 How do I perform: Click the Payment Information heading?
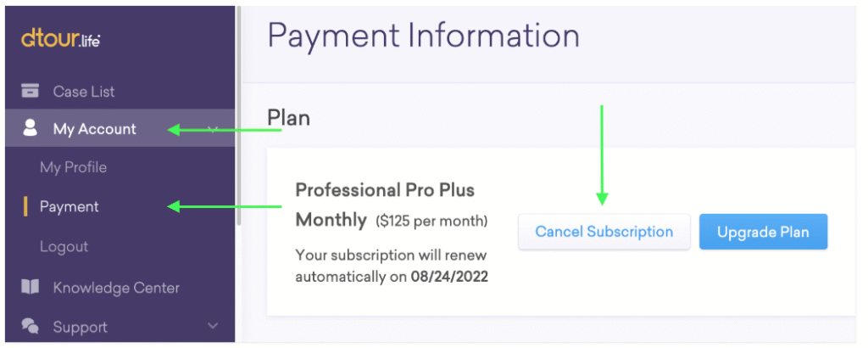[x=423, y=36]
